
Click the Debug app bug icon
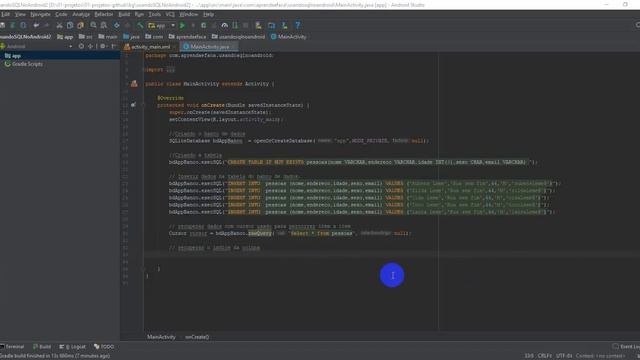204,25
